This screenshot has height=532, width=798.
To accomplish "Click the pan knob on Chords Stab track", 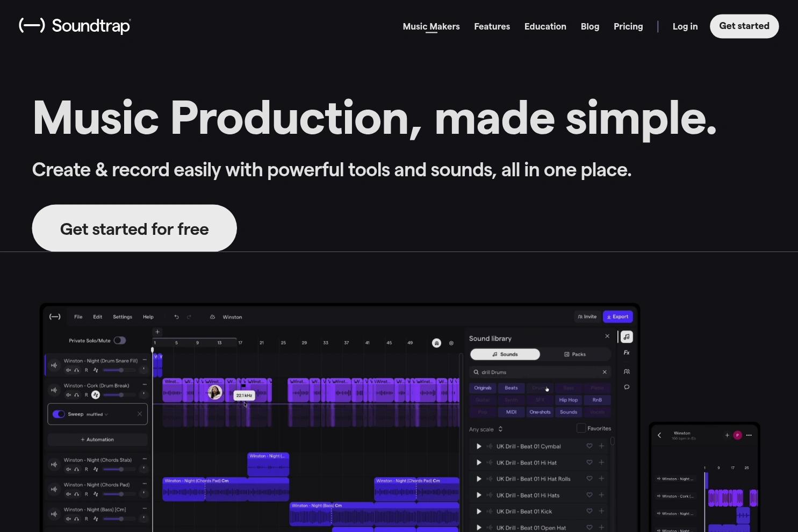I will tap(143, 469).
